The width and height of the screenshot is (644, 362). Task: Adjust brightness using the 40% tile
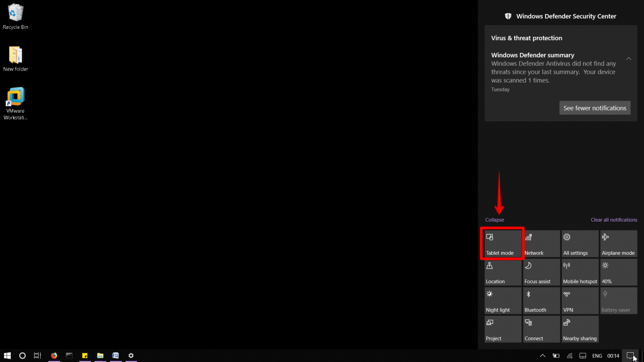point(618,272)
